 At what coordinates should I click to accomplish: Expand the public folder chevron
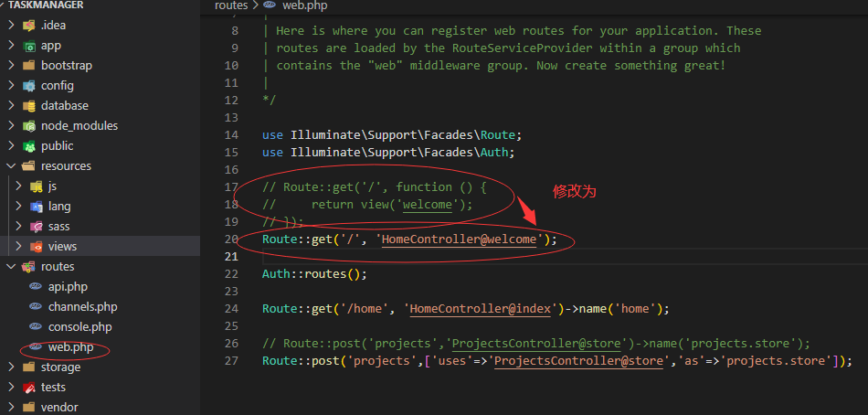(11, 146)
